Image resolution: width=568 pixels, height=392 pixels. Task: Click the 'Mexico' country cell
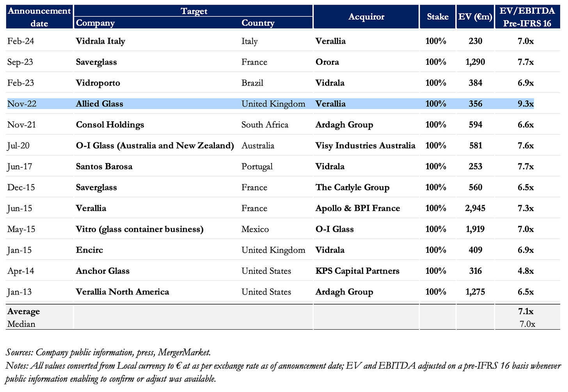(255, 229)
